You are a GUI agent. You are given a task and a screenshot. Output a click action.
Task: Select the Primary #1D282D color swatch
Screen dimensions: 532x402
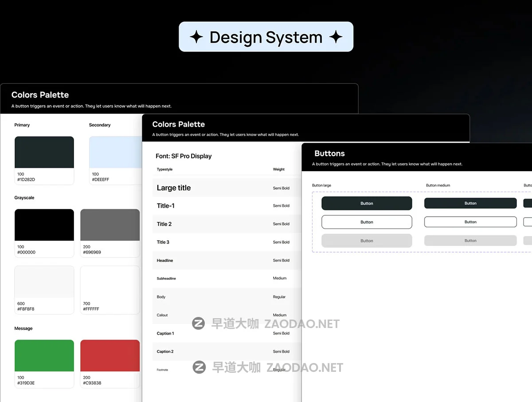44,152
